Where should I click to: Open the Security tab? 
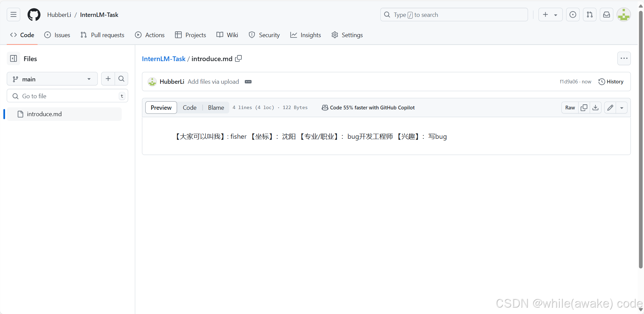pyautogui.click(x=264, y=35)
